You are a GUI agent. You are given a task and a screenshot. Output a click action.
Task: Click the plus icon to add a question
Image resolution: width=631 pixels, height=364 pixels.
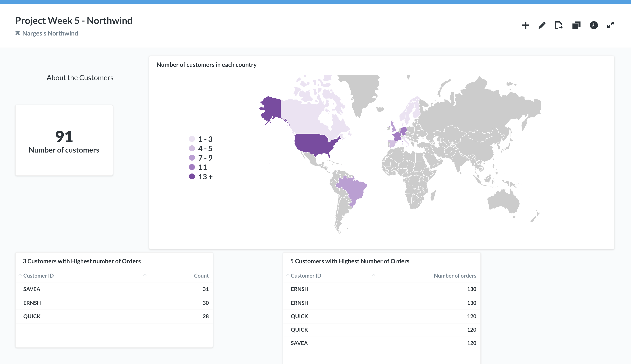(525, 25)
